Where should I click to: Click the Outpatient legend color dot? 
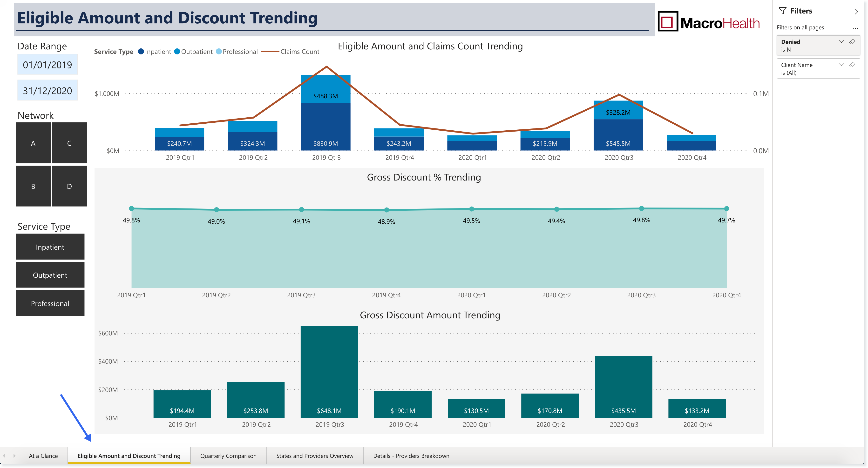(177, 52)
